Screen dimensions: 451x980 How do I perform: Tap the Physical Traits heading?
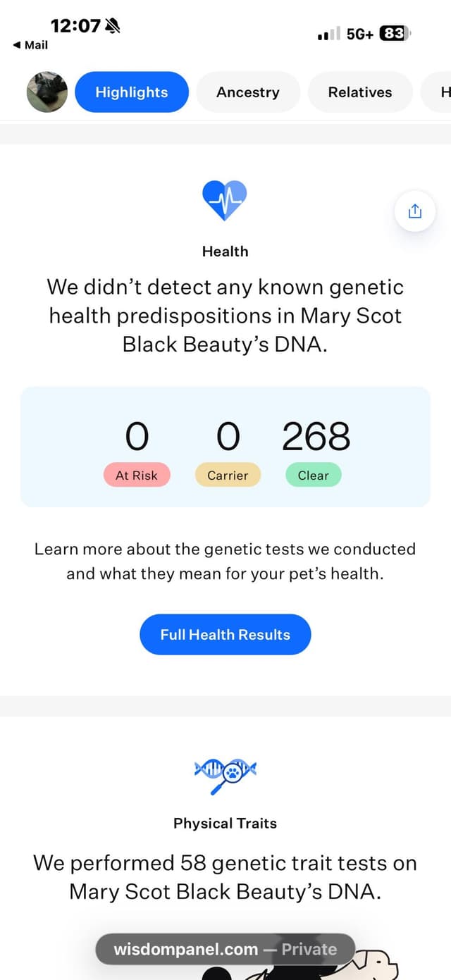pyautogui.click(x=225, y=823)
